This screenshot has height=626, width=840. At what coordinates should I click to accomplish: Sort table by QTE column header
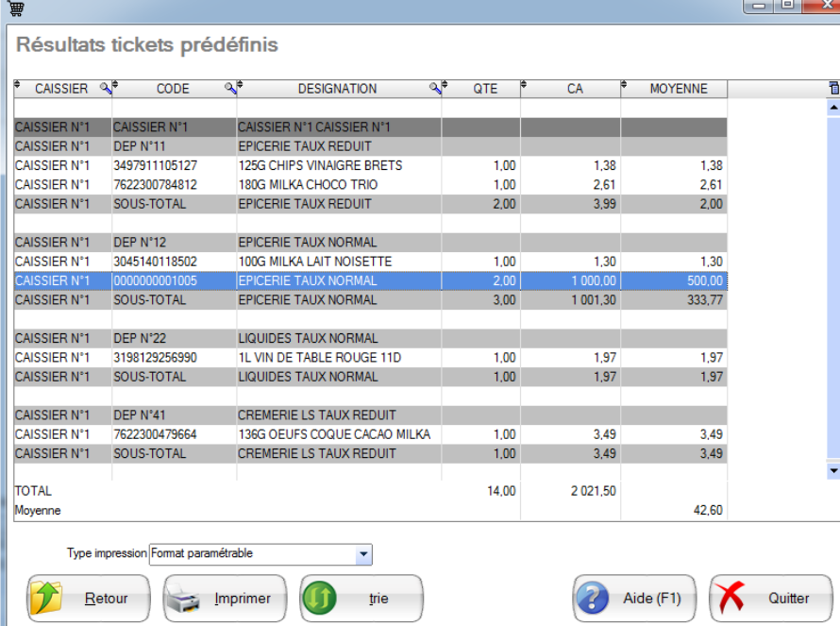(x=484, y=89)
